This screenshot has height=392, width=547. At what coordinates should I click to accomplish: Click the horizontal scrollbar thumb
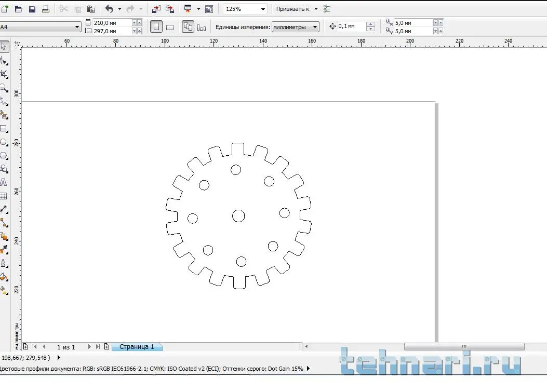pos(464,346)
